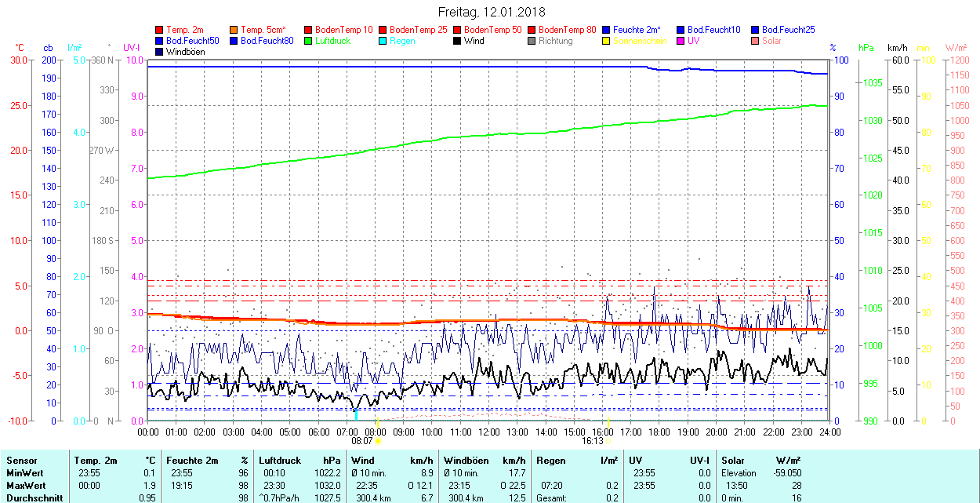Click the sunrise sun icon at 08:07
The width and height of the screenshot is (980, 503).
(x=378, y=441)
